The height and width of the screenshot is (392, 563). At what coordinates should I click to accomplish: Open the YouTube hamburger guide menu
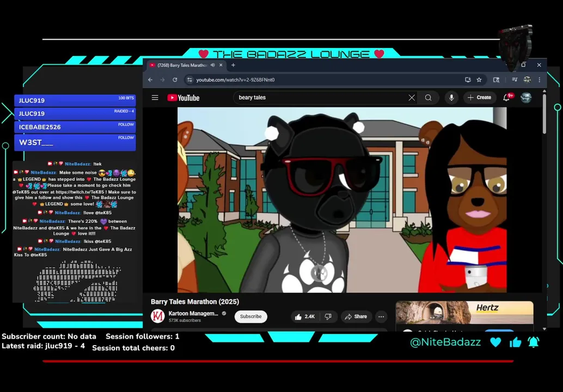(x=155, y=97)
